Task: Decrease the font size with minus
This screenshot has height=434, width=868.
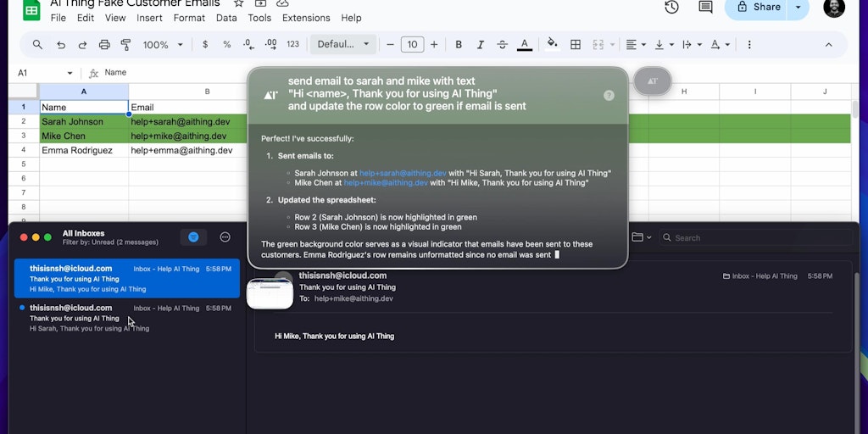Action: [x=390, y=45]
